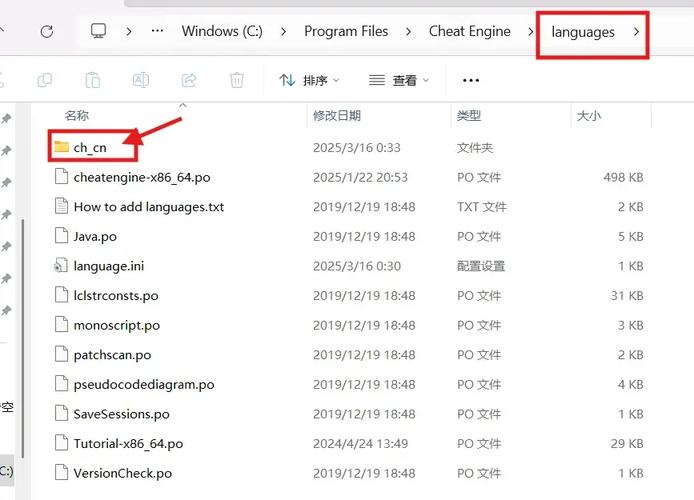Select the monoscript.po file name
Image resolution: width=694 pixels, height=500 pixels.
(x=116, y=326)
